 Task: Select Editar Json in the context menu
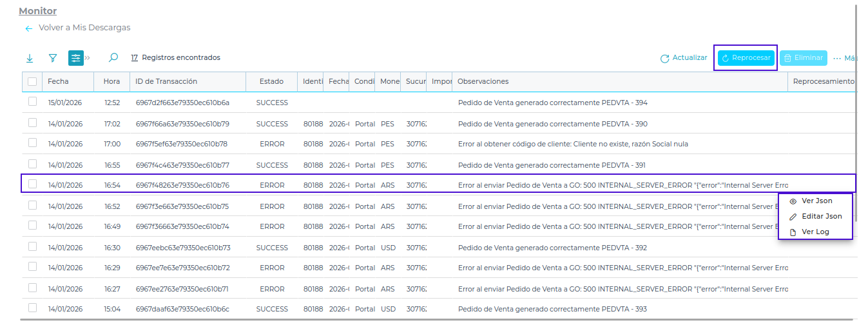pos(822,216)
